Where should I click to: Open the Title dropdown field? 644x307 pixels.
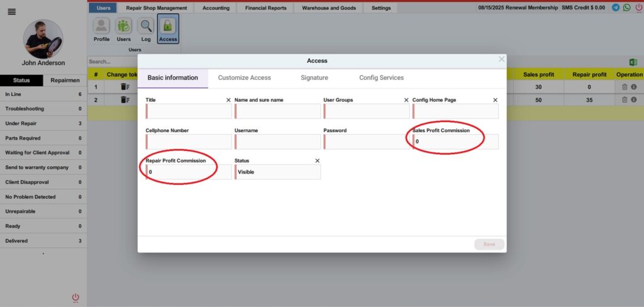[189, 111]
